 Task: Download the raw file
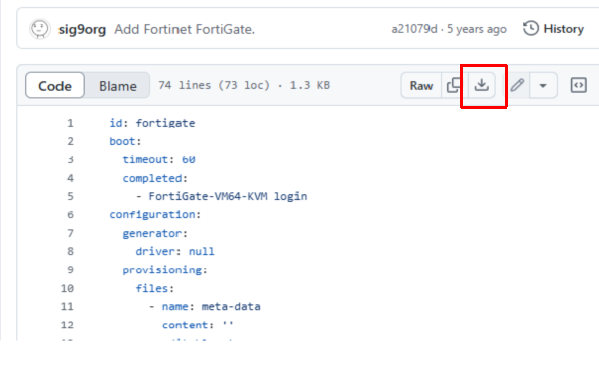482,85
